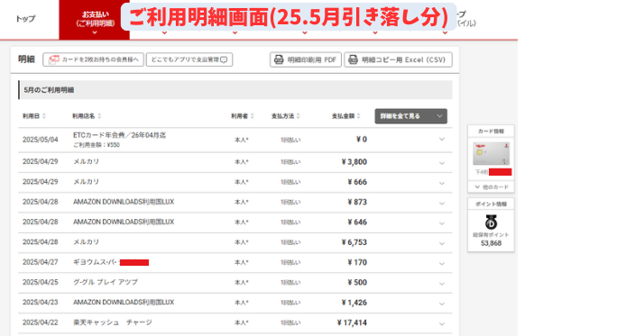
Task: Click date 2025/04/23
Action: [x=41, y=303]
